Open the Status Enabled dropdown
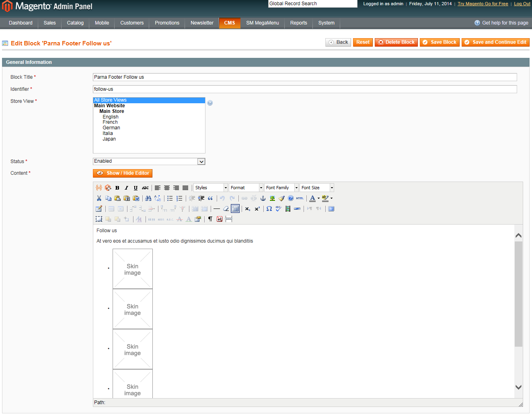 click(x=149, y=161)
